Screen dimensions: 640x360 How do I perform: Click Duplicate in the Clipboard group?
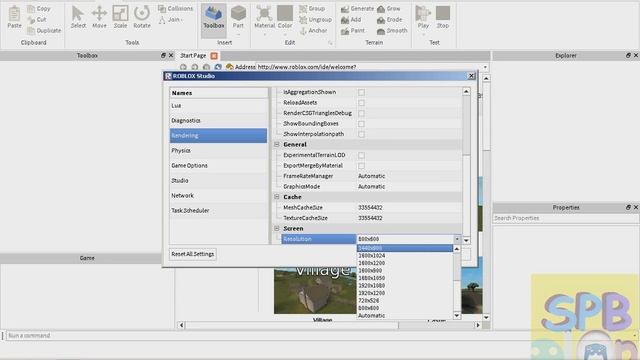(x=44, y=31)
